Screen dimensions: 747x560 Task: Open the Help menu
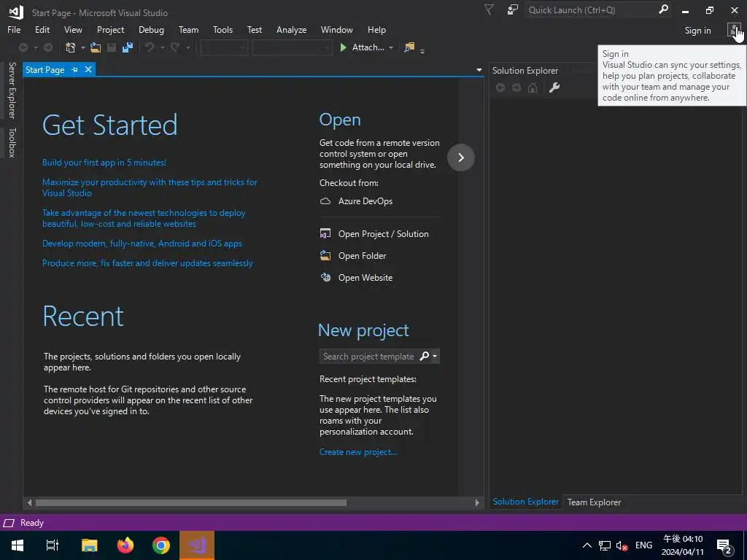(x=376, y=29)
